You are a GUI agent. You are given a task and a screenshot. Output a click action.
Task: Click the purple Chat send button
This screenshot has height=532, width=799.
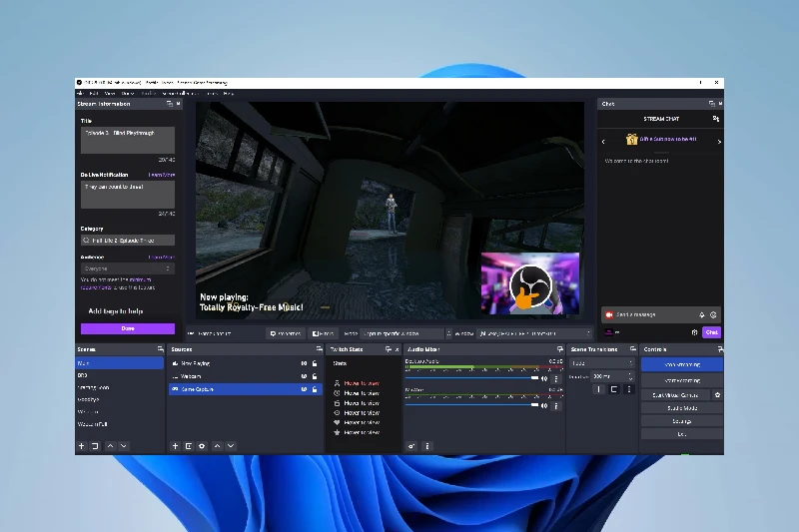[711, 332]
